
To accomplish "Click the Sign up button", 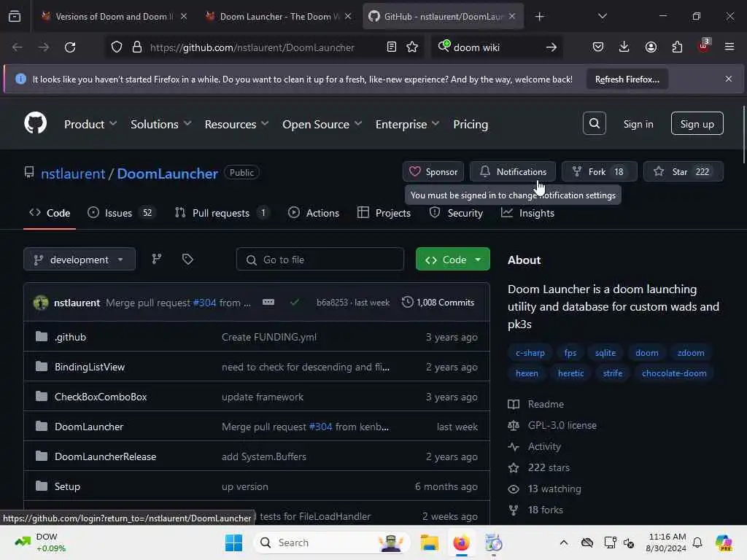I will (697, 124).
